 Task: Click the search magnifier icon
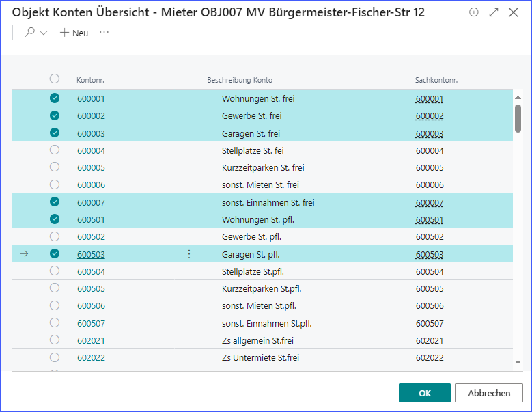[x=29, y=33]
